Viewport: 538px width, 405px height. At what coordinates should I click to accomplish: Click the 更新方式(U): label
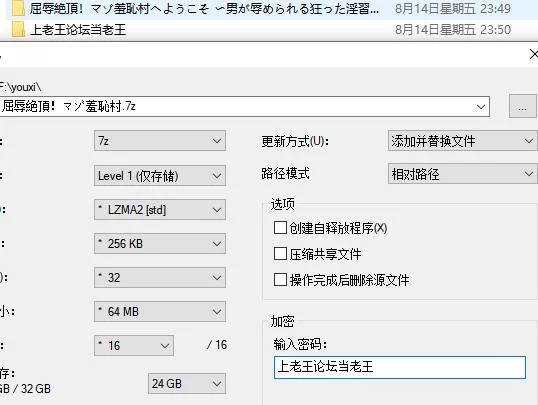(x=295, y=141)
